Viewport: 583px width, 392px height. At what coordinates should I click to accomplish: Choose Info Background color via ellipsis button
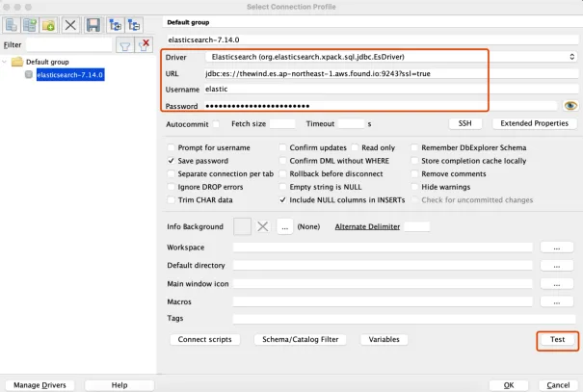(x=285, y=226)
